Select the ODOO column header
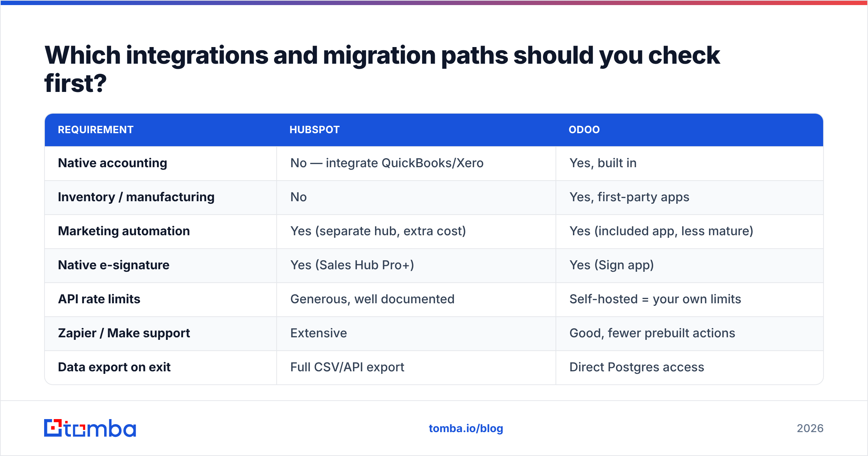This screenshot has width=868, height=456. coord(584,130)
